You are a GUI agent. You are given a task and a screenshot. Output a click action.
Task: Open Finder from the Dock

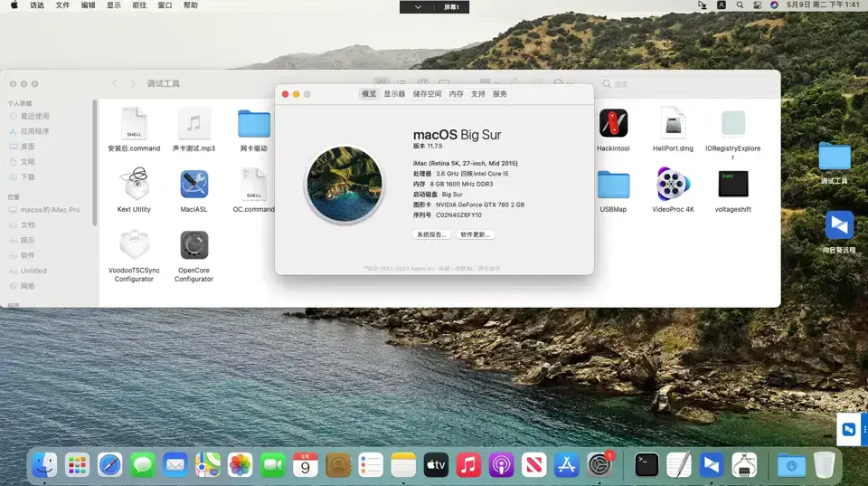pyautogui.click(x=44, y=465)
